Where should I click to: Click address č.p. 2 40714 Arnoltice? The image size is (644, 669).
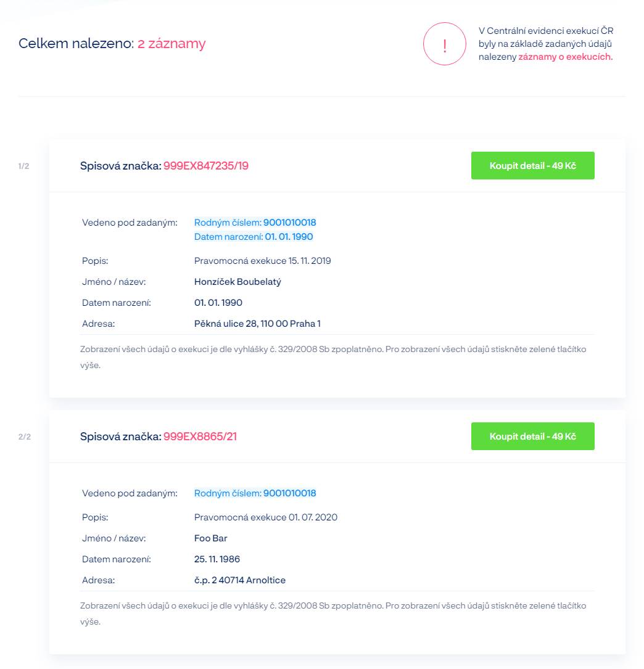click(240, 580)
